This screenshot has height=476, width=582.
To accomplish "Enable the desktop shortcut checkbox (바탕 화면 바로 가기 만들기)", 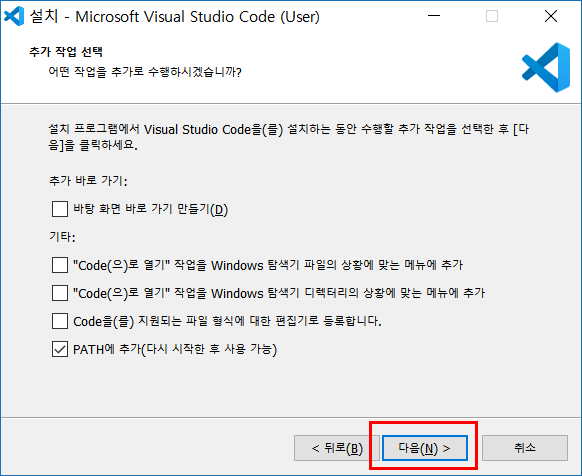I will click(x=60, y=209).
